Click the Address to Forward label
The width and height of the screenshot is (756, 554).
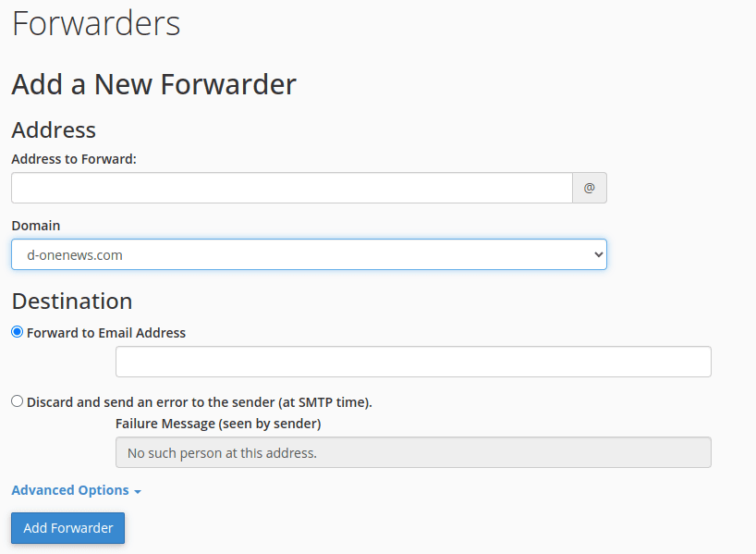[73, 158]
